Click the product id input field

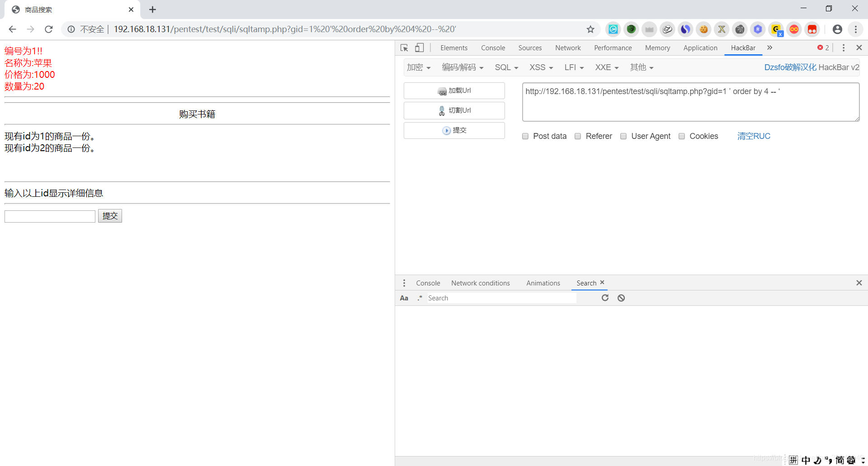(x=50, y=216)
